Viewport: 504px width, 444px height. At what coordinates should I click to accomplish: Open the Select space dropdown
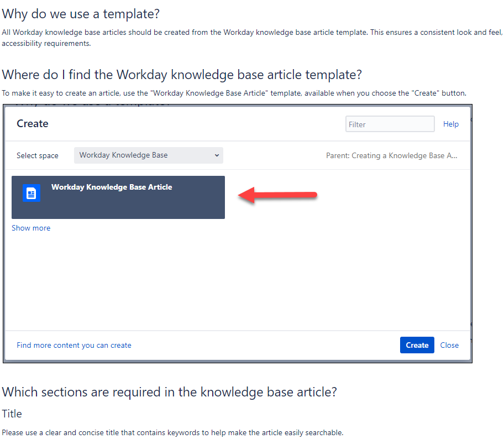149,155
